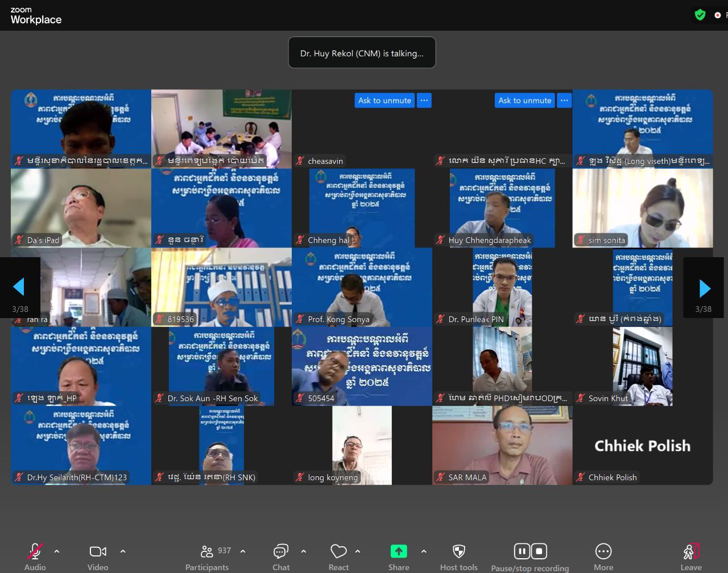728x573 pixels.
Task: Expand chat options arrow beside Chat
Action: click(x=304, y=551)
